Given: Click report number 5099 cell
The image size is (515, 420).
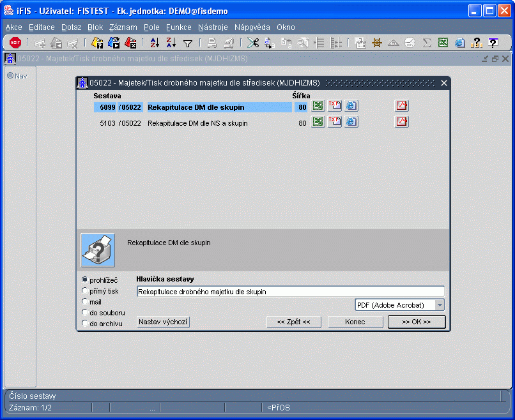Looking at the screenshot, I should (x=105, y=107).
